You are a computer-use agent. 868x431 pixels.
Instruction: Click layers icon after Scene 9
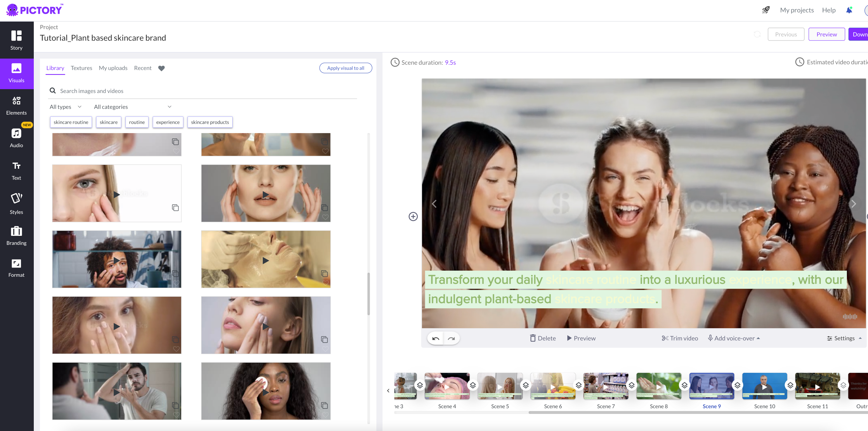click(x=737, y=385)
